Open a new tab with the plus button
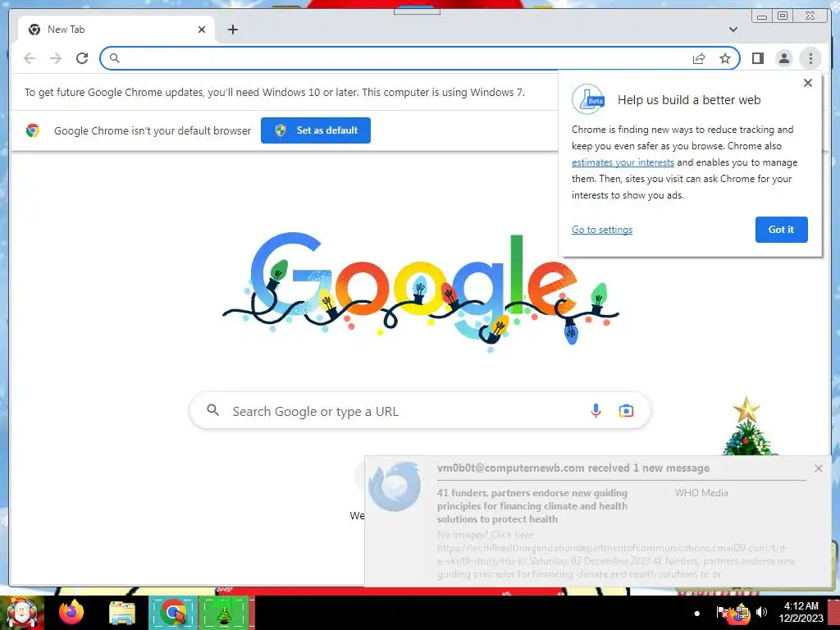The height and width of the screenshot is (630, 840). [232, 30]
